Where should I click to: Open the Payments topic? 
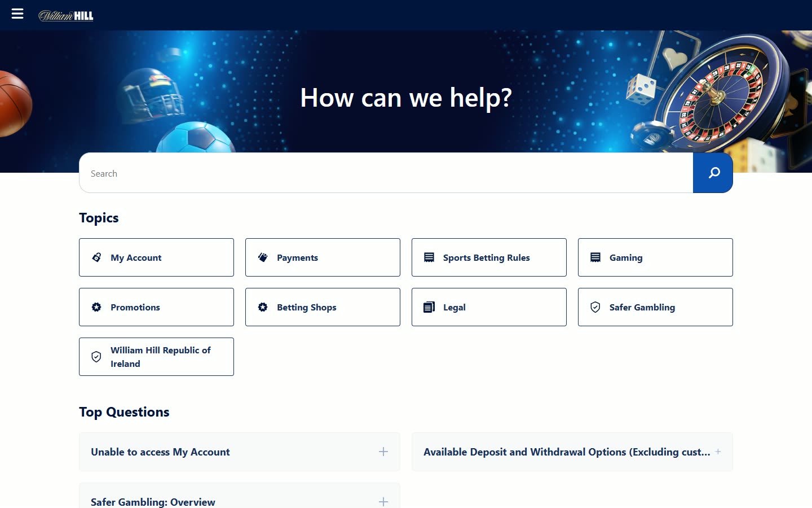point(323,257)
